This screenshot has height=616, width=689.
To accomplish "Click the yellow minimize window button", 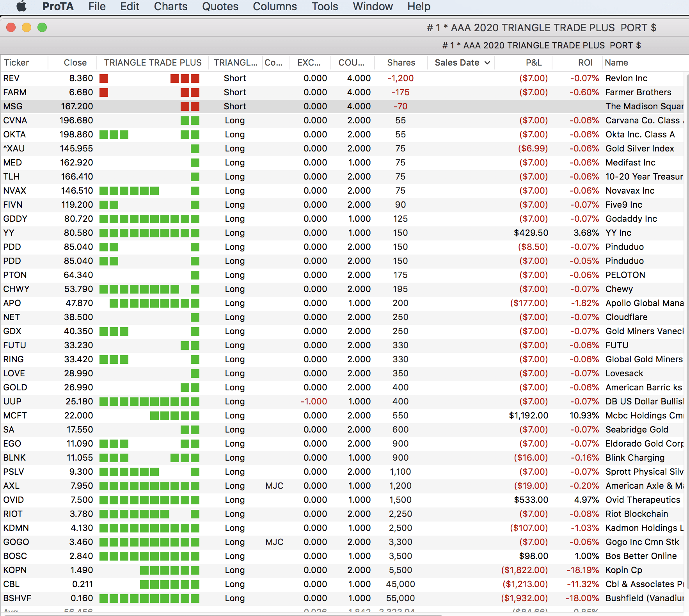I will [x=27, y=27].
